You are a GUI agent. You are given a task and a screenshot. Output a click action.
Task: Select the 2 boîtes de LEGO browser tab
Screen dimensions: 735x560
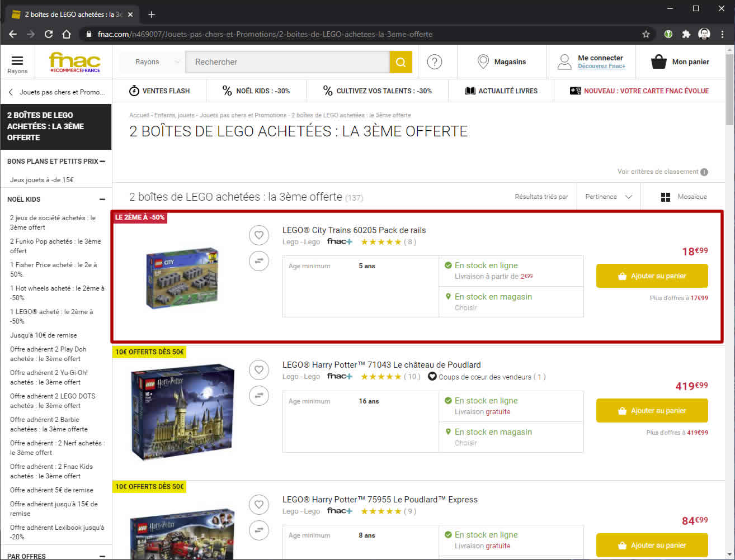click(x=72, y=15)
